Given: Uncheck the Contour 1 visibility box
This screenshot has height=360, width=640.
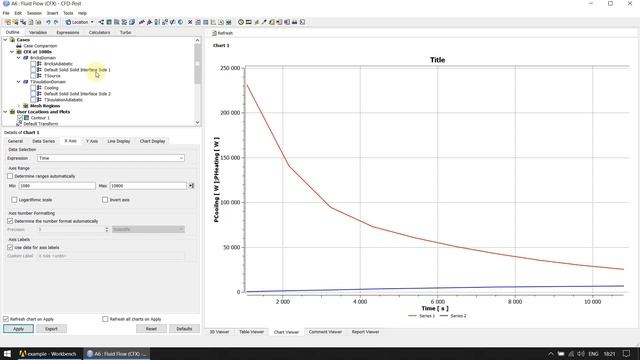Looking at the screenshot, I should [x=20, y=118].
